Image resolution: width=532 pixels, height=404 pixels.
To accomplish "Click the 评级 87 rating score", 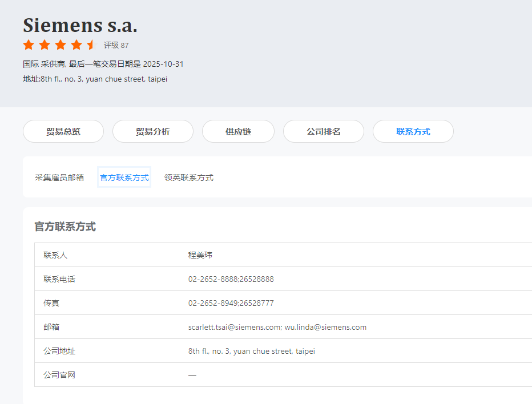I will [116, 45].
